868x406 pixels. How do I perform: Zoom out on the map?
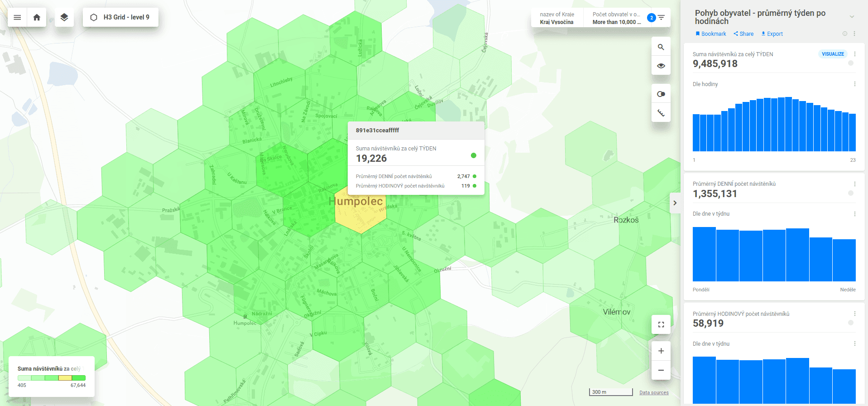point(661,370)
